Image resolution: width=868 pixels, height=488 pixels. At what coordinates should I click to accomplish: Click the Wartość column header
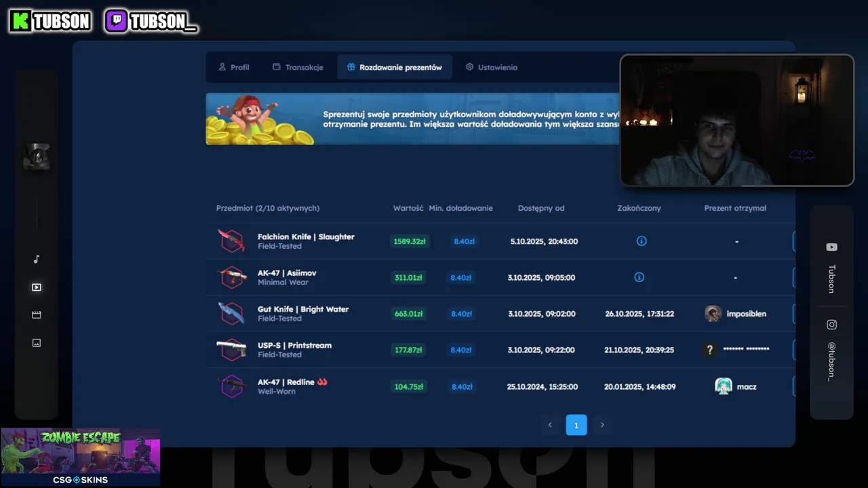408,208
